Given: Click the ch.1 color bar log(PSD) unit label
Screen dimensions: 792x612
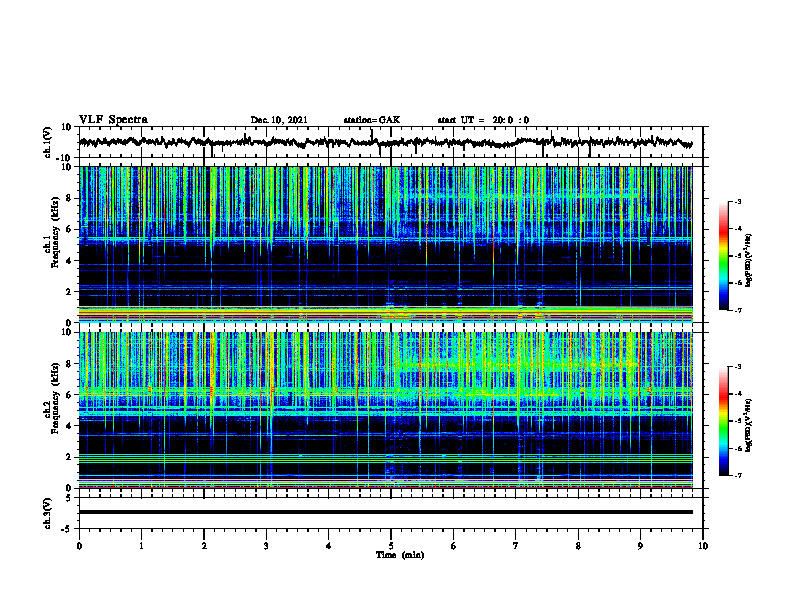Looking at the screenshot, I should coord(750,261).
